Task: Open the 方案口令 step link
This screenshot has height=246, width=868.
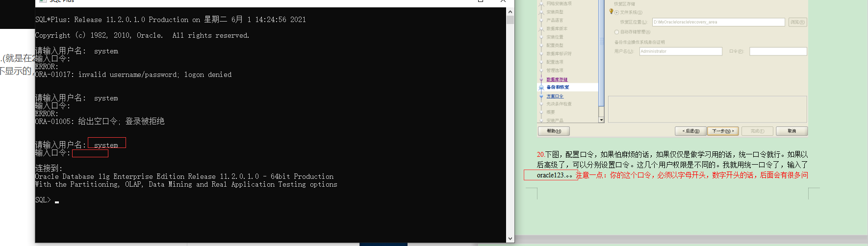Action: click(x=555, y=97)
